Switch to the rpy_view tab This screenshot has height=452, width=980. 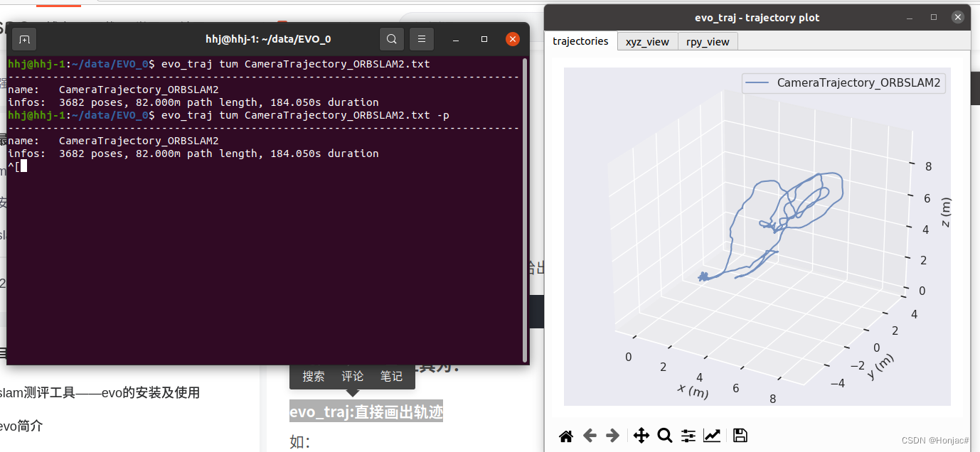[708, 41]
